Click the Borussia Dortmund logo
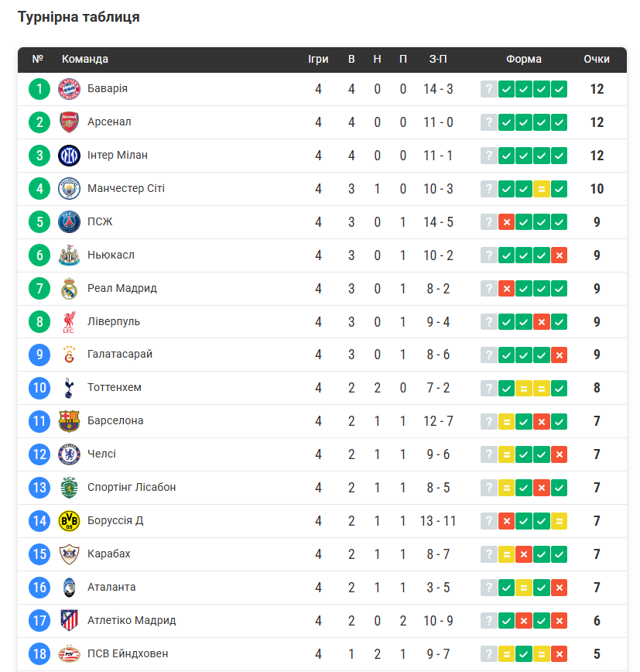 (x=70, y=521)
